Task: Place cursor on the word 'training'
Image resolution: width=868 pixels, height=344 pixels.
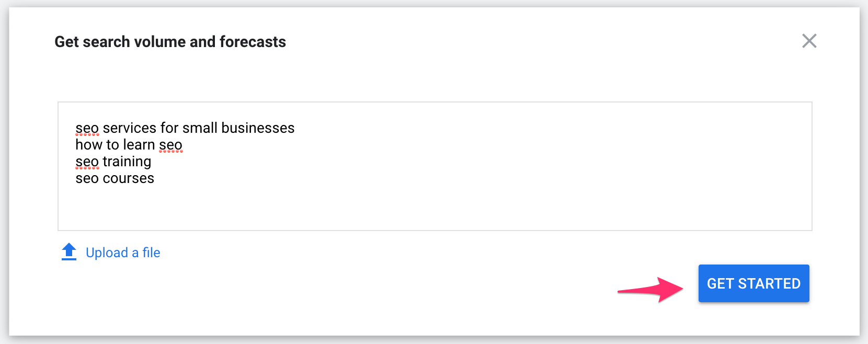Action: click(127, 162)
